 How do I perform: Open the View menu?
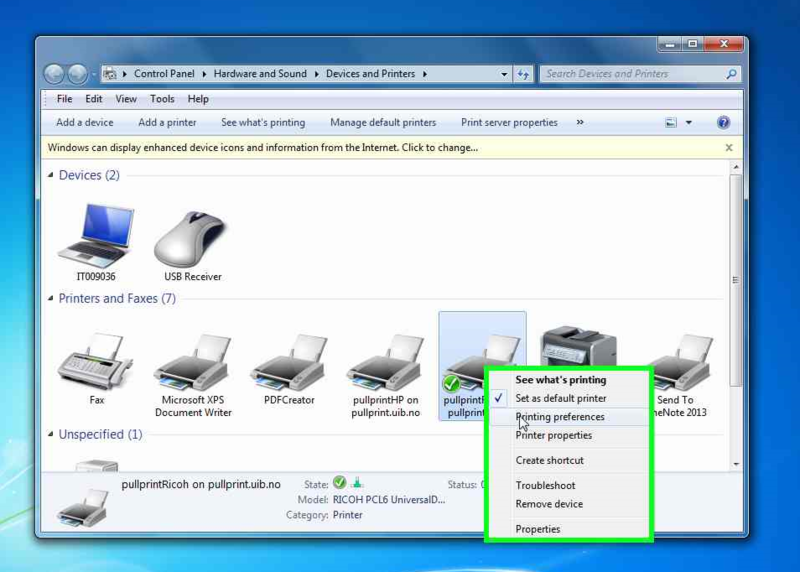[x=126, y=99]
